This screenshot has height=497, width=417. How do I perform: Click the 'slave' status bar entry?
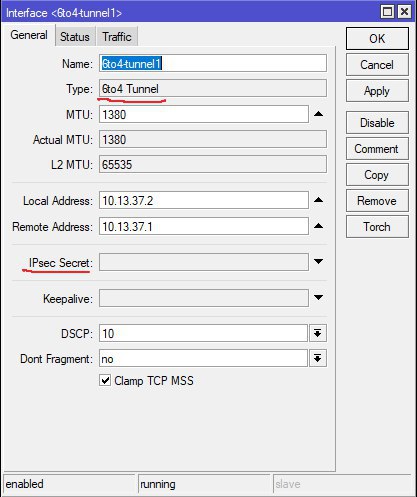point(343,484)
